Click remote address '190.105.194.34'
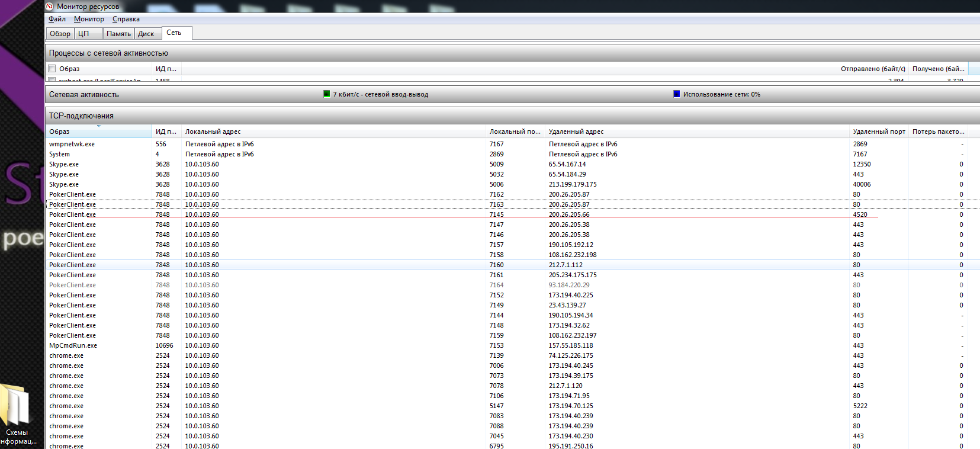The height and width of the screenshot is (449, 980). [571, 315]
